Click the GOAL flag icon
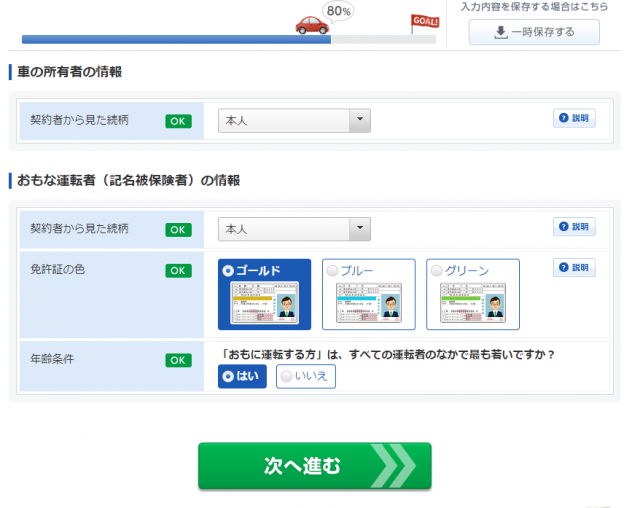640x508 pixels. tap(424, 23)
